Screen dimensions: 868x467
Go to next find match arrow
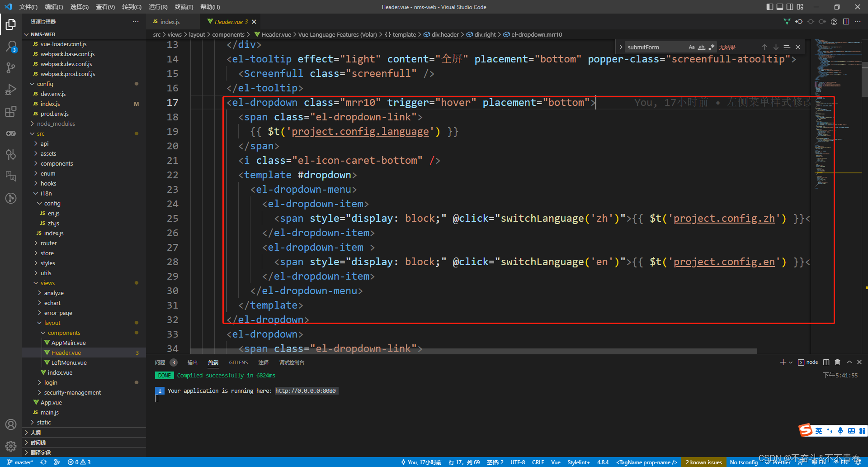click(x=776, y=47)
